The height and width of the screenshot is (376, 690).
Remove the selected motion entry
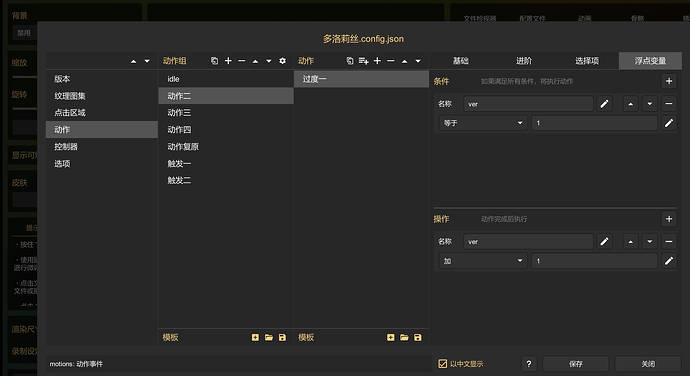(391, 61)
